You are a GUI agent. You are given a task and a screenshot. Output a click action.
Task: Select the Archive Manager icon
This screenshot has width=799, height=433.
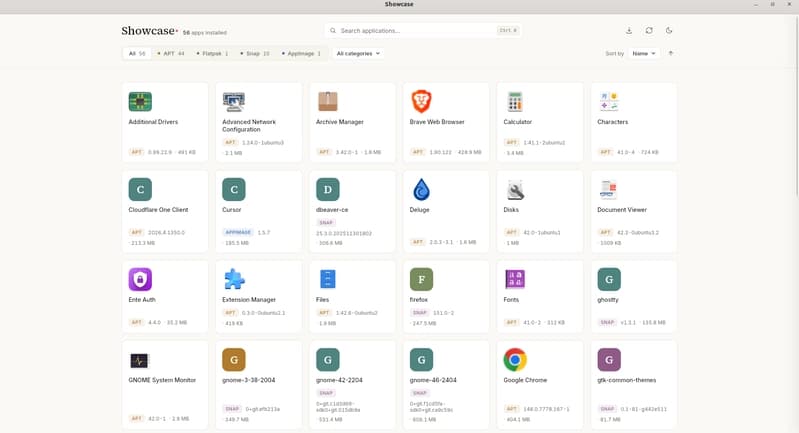[328, 101]
